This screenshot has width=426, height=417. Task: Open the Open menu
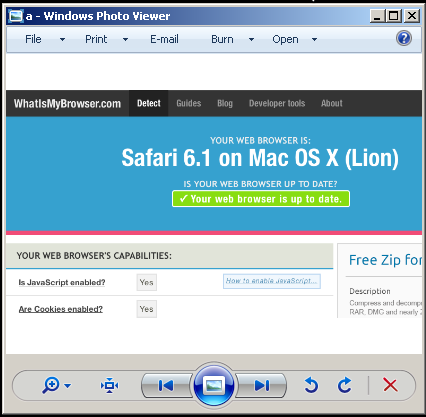(285, 39)
